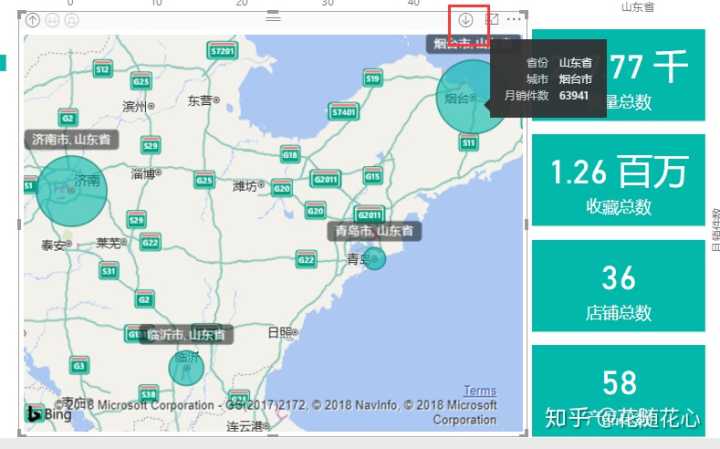This screenshot has width=720, height=449.
Task: Click the expand all down one level icon
Action: 72,20
